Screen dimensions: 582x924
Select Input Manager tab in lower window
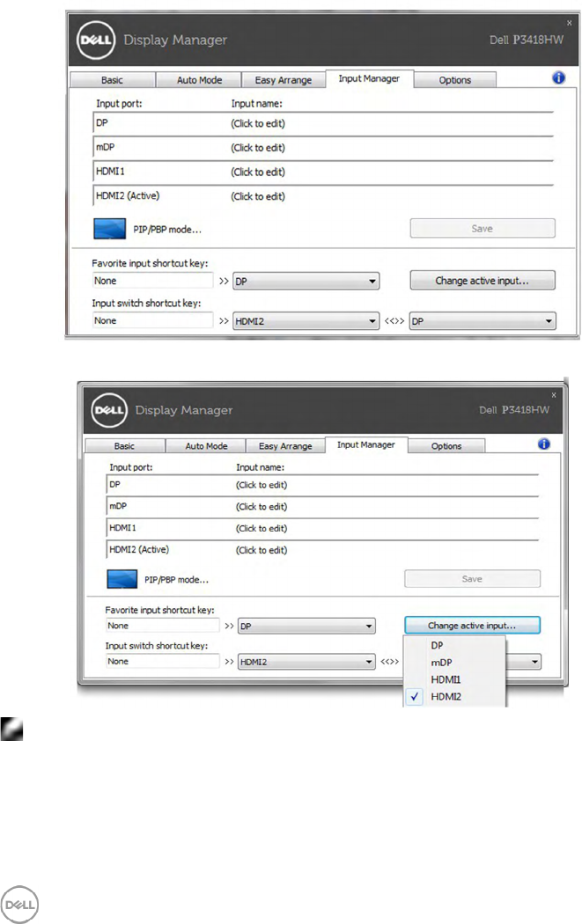365,445
